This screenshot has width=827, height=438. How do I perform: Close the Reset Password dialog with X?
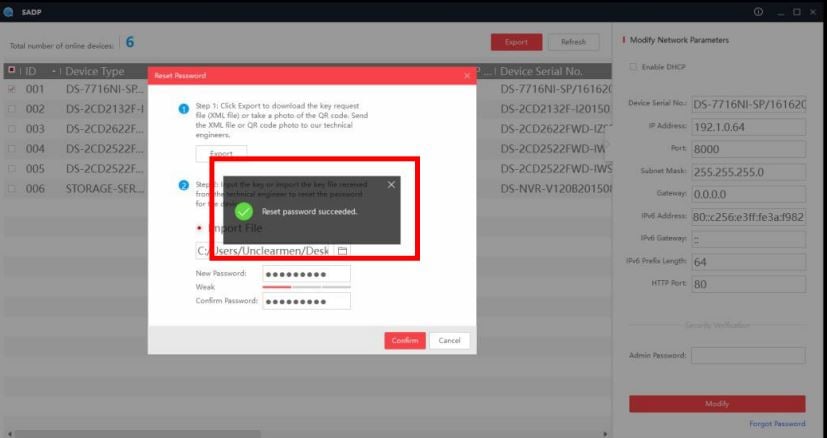[x=466, y=76]
